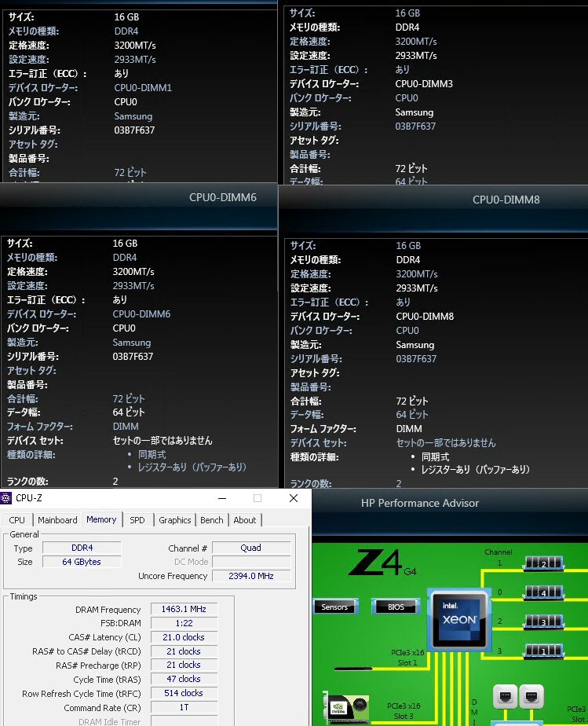
Task: Click the CPU-Z app icon in title bar
Action: pos(7,498)
